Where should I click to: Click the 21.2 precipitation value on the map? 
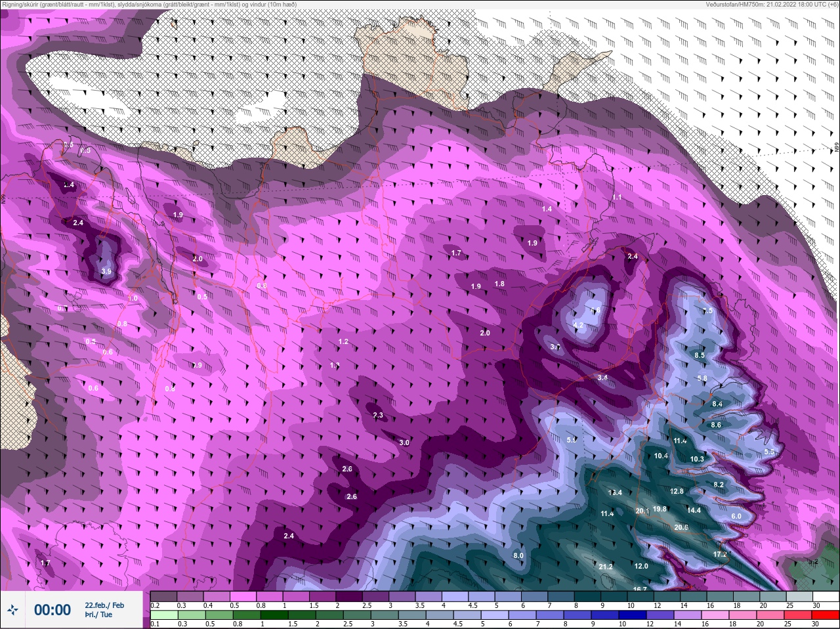point(606,567)
